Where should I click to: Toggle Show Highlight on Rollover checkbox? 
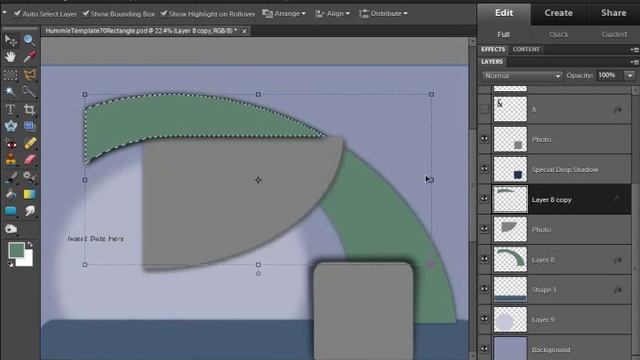pos(164,13)
